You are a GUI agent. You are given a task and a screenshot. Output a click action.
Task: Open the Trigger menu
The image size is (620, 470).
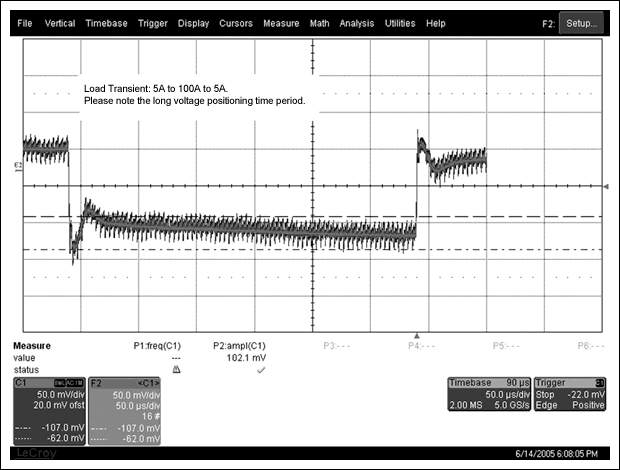coord(153,24)
